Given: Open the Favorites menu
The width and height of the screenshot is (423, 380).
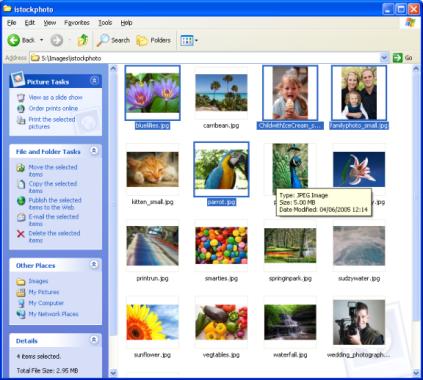Looking at the screenshot, I should click(x=77, y=23).
